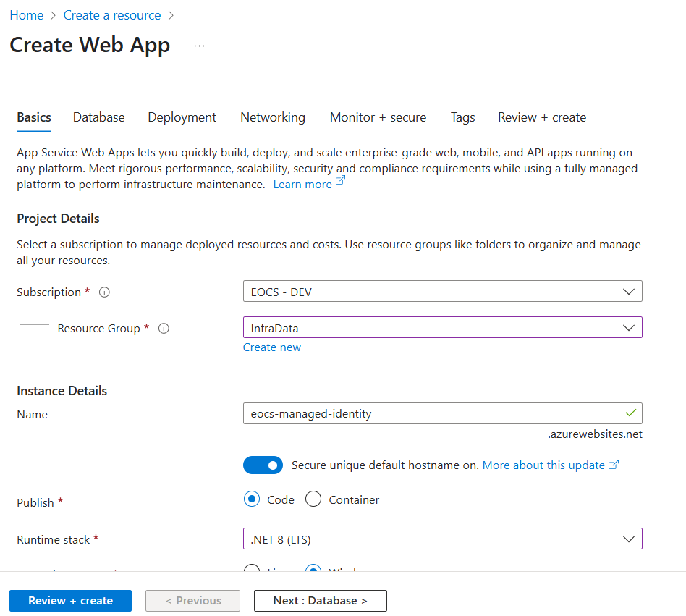Open the Runtime stack dropdown .NET 8 (LTS)

pyautogui.click(x=442, y=539)
